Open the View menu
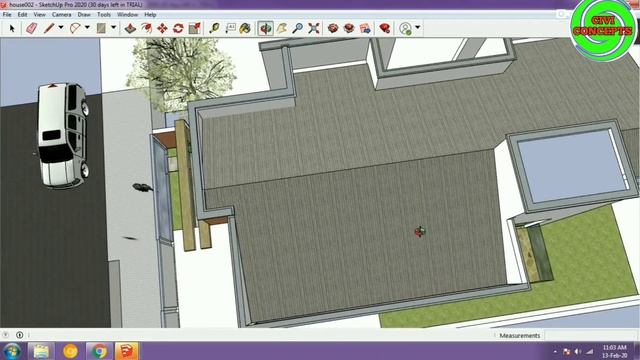This screenshot has height=360, width=640. 40,15
